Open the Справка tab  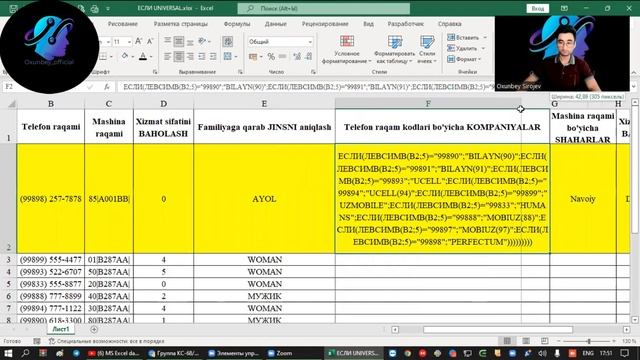click(449, 24)
